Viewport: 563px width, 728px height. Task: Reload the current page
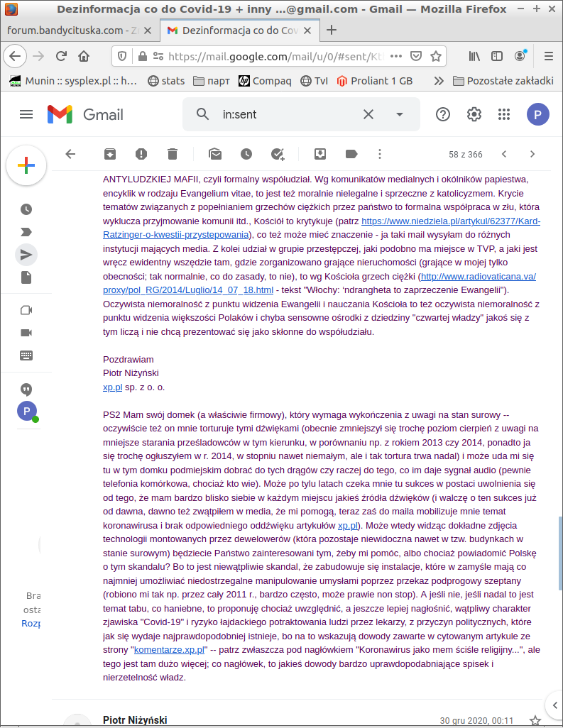(61, 56)
